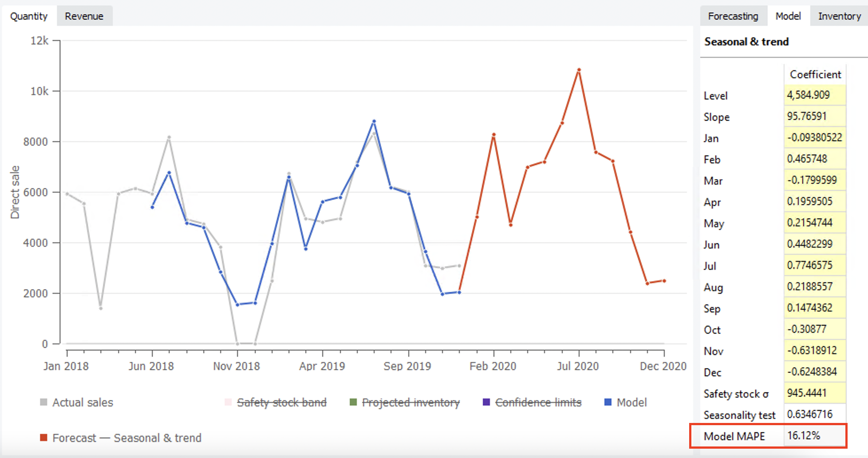Viewport: 868px width, 458px height.
Task: Enable Projected inventory legend item
Action: click(410, 403)
